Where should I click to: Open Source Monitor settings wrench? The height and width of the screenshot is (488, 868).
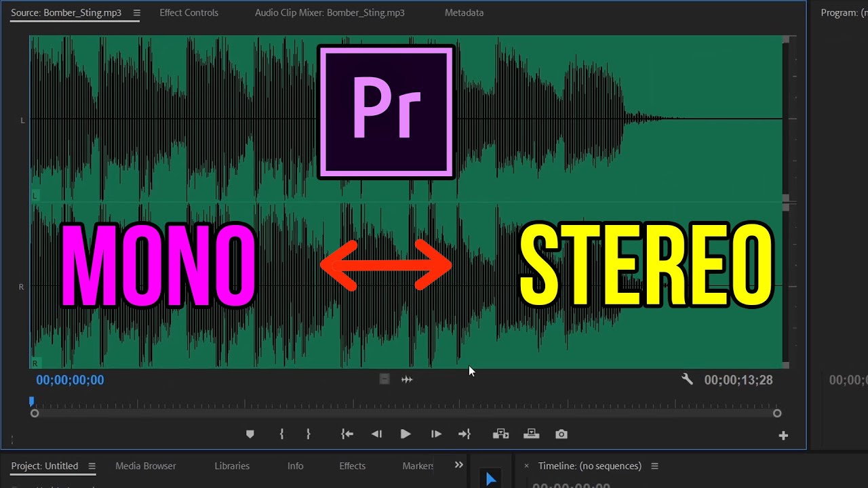(687, 380)
